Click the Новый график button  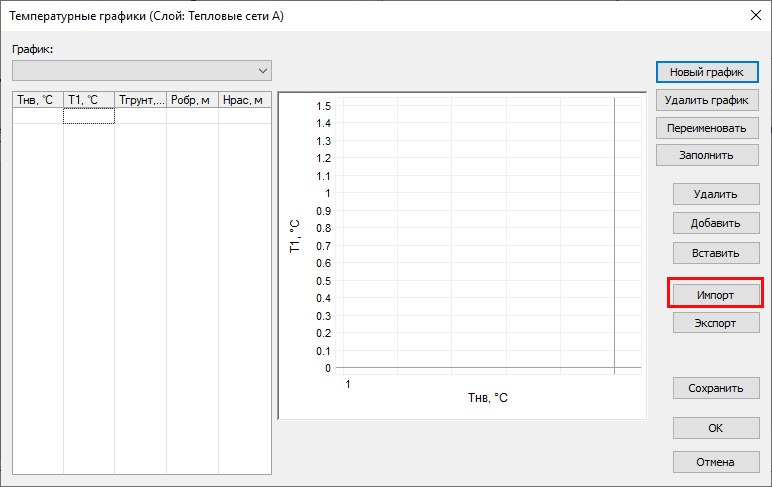pos(707,72)
